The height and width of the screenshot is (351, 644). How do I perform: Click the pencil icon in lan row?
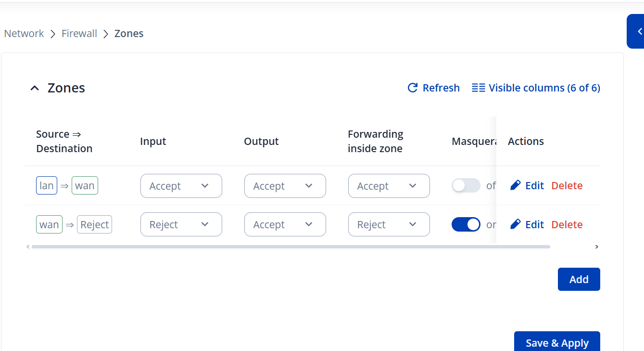coord(516,185)
